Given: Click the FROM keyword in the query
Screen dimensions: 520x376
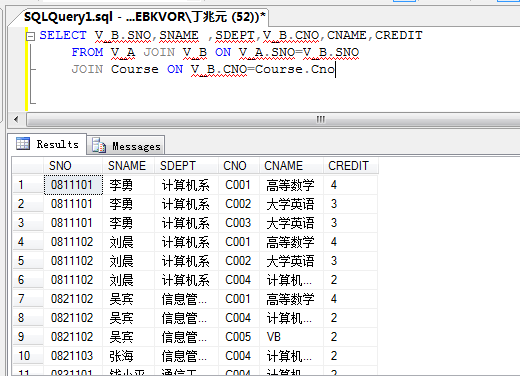Looking at the screenshot, I should pyautogui.click(x=87, y=52).
